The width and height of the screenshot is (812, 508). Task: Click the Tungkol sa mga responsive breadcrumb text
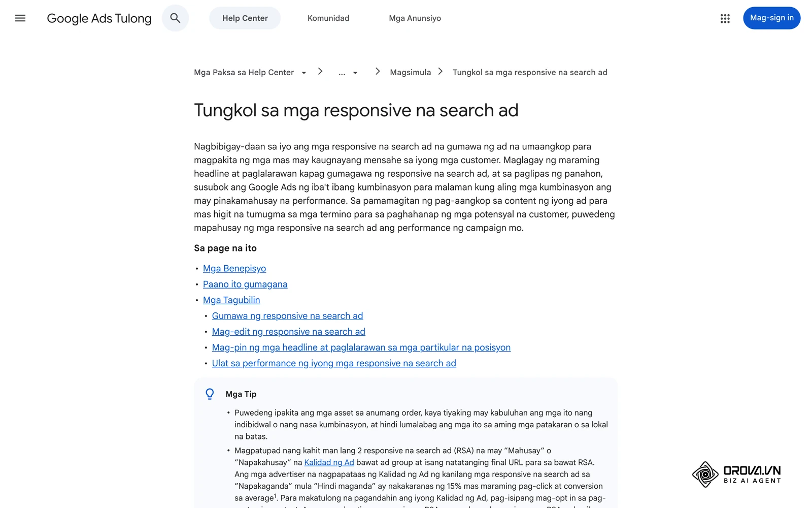point(530,73)
